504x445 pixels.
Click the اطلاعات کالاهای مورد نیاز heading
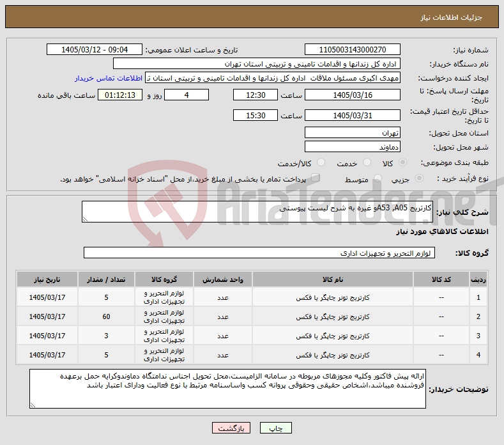coord(442,231)
